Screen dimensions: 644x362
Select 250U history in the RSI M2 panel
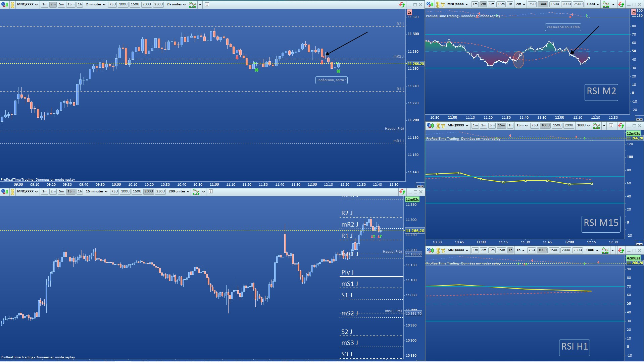click(x=578, y=4)
